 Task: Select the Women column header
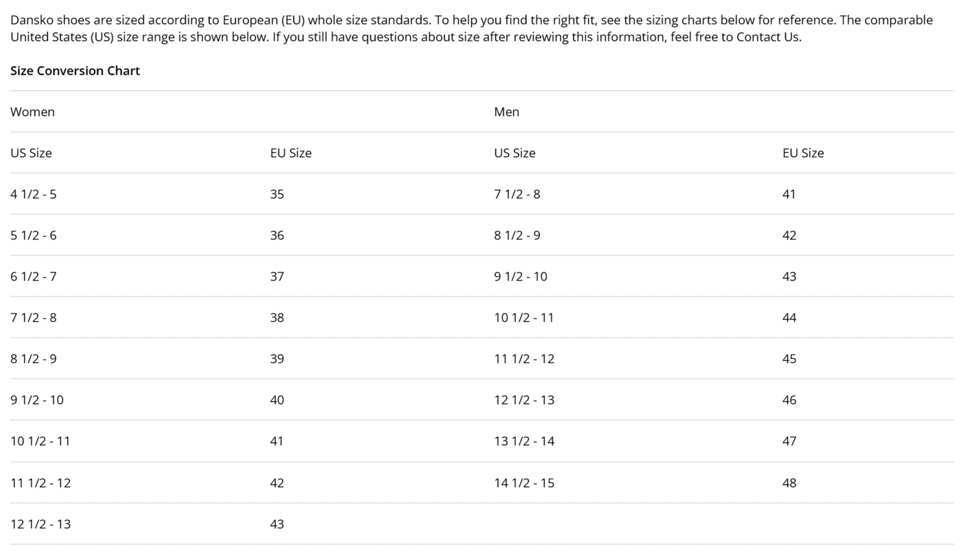coord(32,112)
